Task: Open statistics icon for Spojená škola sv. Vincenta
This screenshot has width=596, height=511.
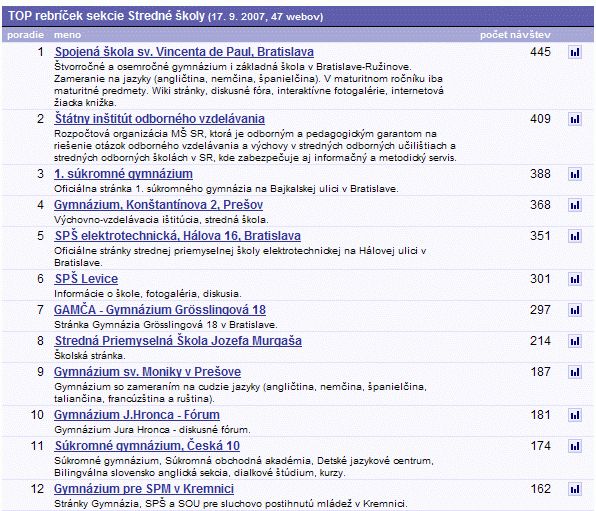Action: (575, 52)
